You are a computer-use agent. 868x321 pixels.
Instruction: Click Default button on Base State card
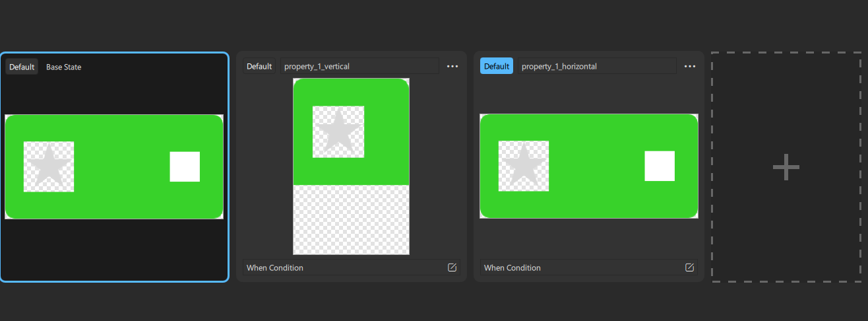[x=22, y=67]
